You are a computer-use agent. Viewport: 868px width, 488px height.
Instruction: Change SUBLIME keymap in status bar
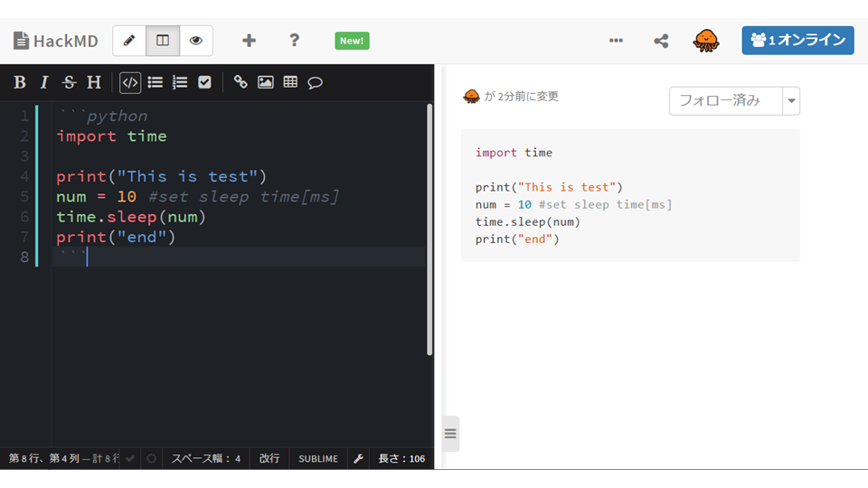[318, 459]
